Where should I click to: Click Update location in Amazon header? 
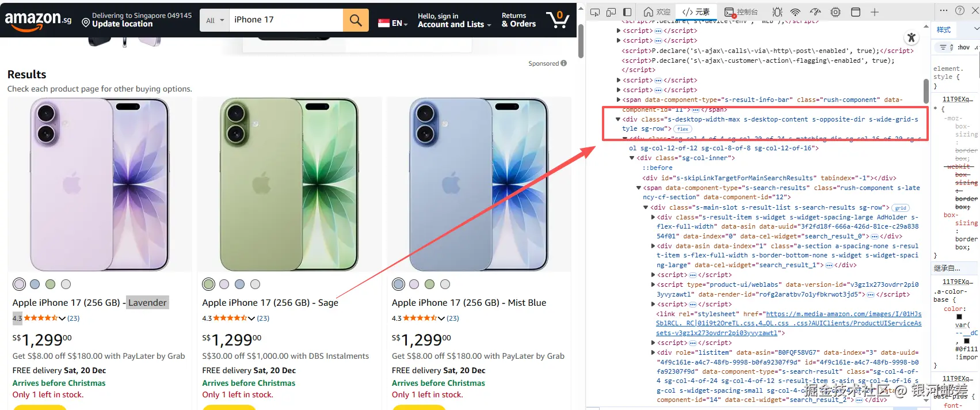pos(122,24)
